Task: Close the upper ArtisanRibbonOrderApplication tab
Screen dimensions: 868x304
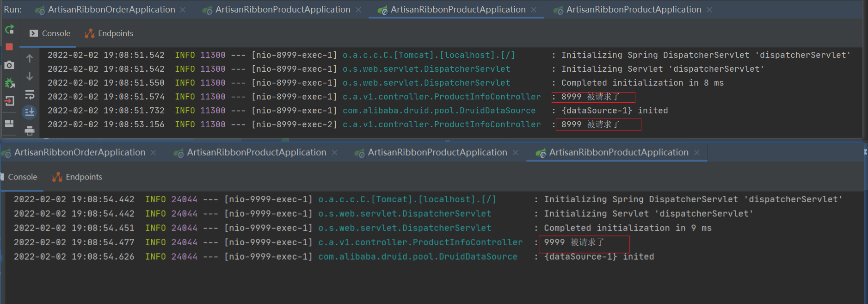Action: (x=183, y=10)
